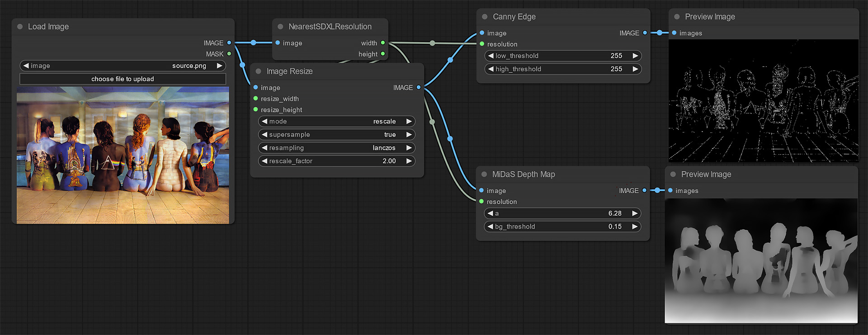Open the supersample true combo box
The height and width of the screenshot is (335, 868).
click(337, 134)
